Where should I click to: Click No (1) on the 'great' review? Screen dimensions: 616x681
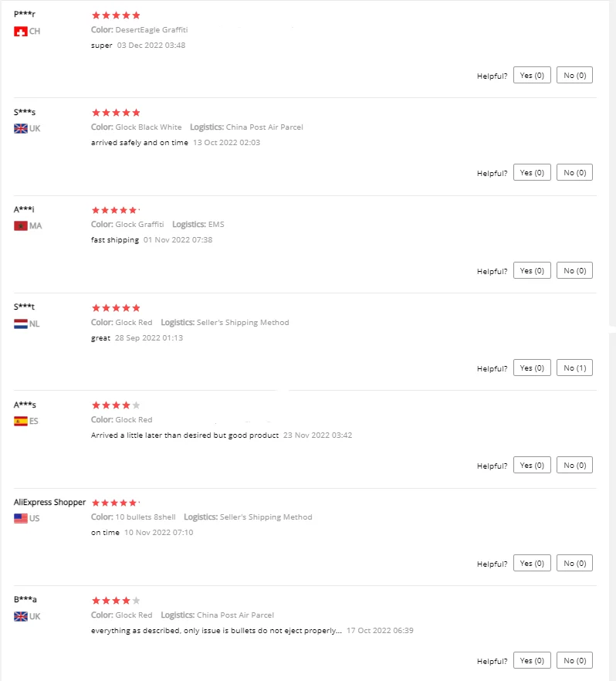[x=574, y=368]
